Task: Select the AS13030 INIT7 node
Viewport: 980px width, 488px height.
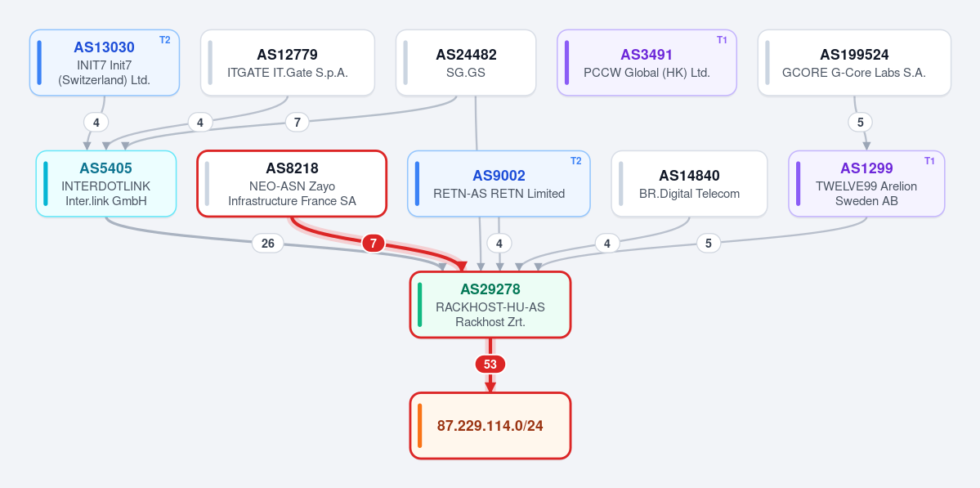Action: pyautogui.click(x=105, y=62)
